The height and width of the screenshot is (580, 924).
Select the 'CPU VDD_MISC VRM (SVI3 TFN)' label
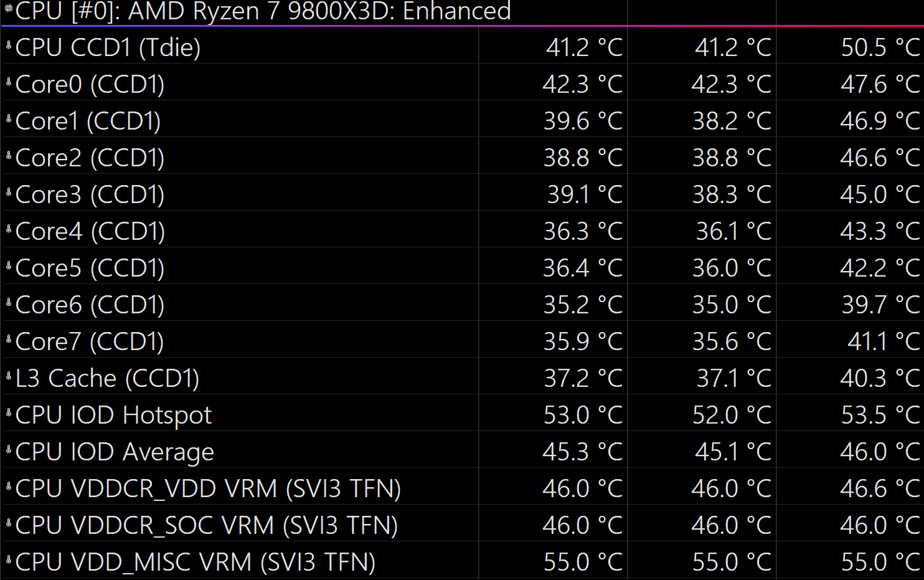coord(196,563)
